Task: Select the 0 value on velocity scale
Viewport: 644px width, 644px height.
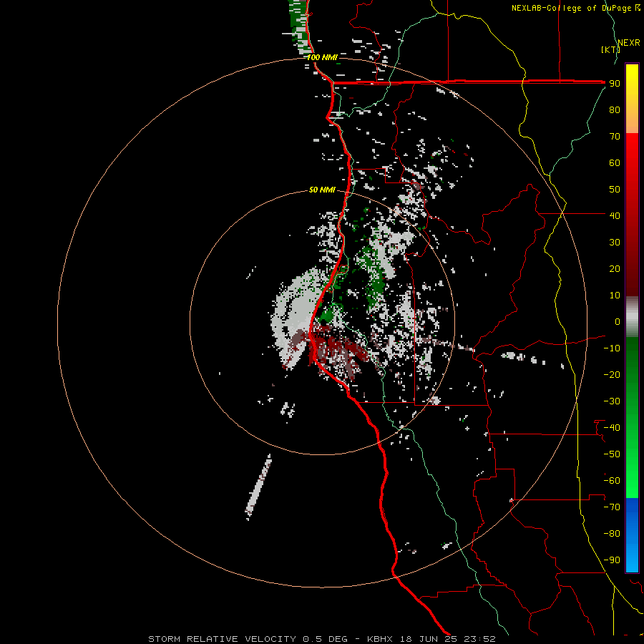Action: point(618,321)
